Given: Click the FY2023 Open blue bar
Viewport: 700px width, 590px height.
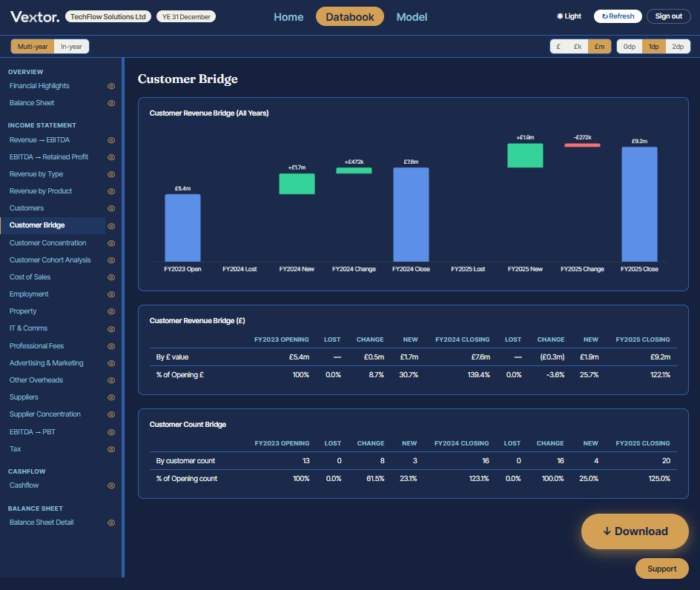Looking at the screenshot, I should 182,228.
